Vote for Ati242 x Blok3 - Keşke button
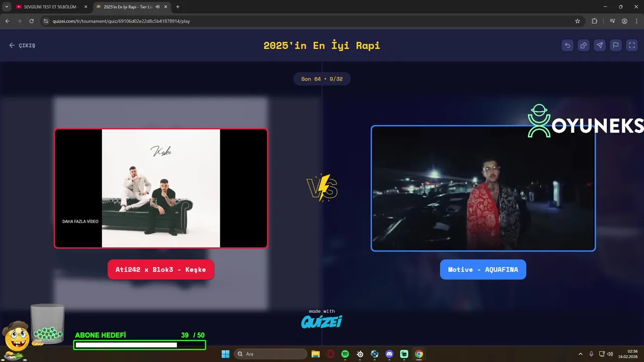 (160, 269)
